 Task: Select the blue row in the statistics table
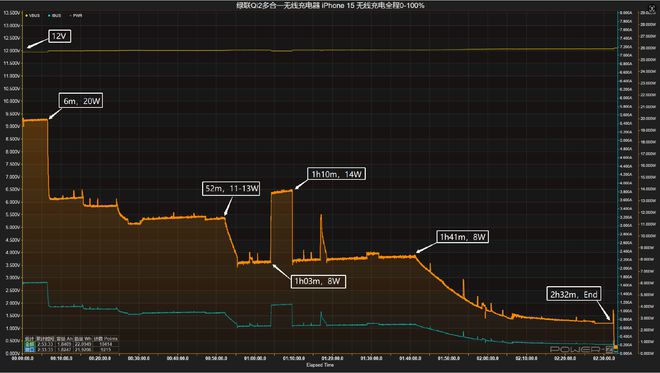72,349
